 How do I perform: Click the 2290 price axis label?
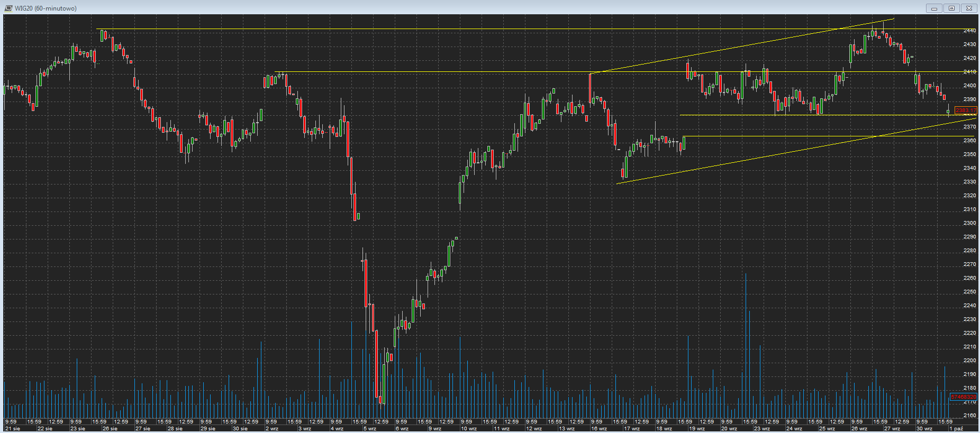click(970, 237)
